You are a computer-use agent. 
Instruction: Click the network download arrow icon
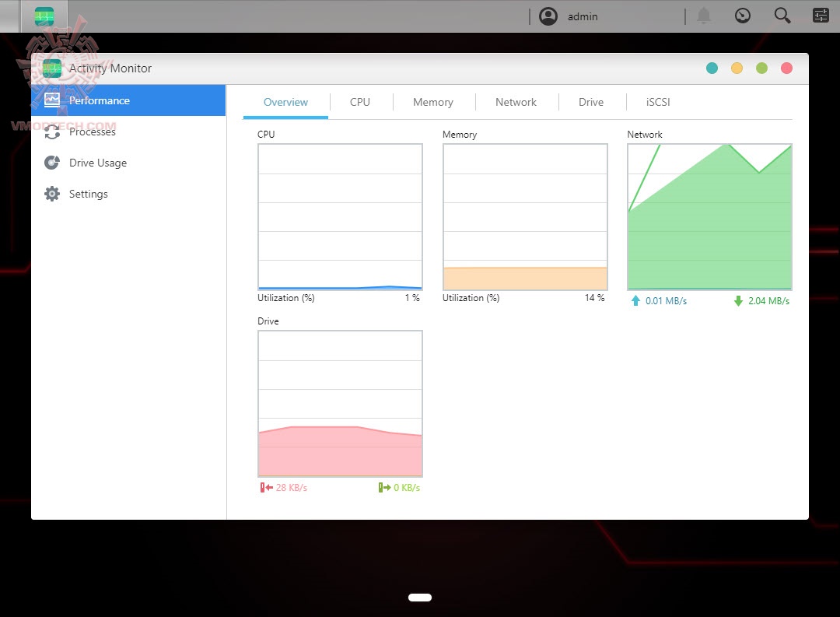(738, 301)
